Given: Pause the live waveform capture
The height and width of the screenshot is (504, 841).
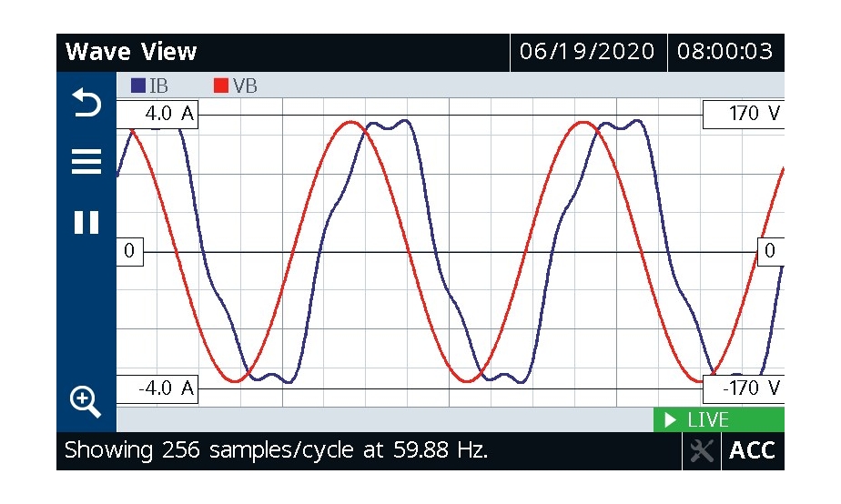Looking at the screenshot, I should [x=86, y=223].
